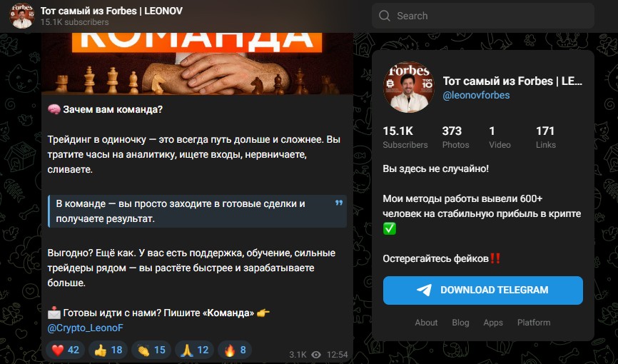The image size is (618, 364).
Task: Click the heart reaction with 42 count
Action: point(66,350)
